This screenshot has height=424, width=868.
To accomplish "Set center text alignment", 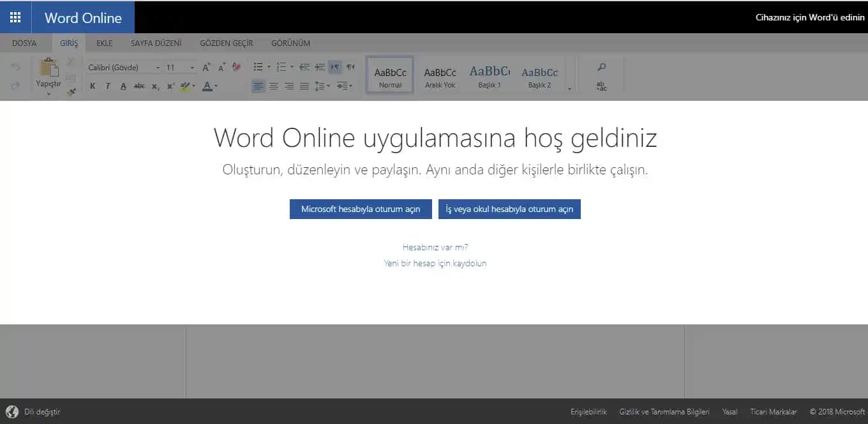I will [x=273, y=86].
